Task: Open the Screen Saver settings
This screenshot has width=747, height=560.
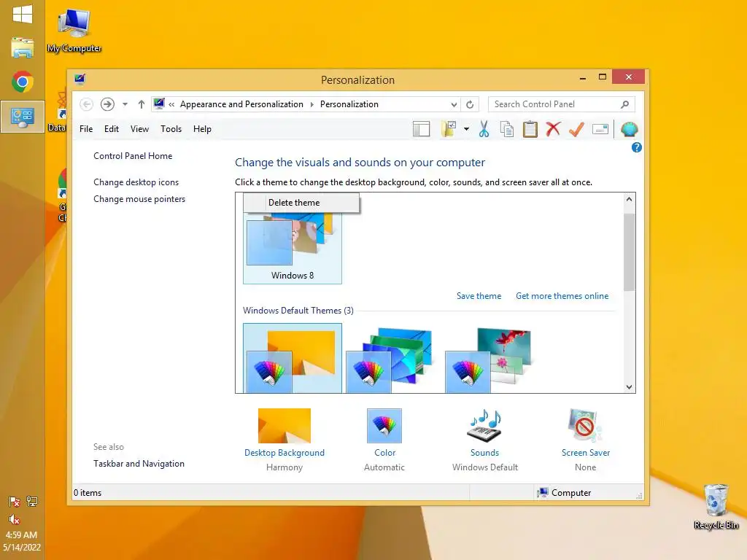Action: coord(586,440)
